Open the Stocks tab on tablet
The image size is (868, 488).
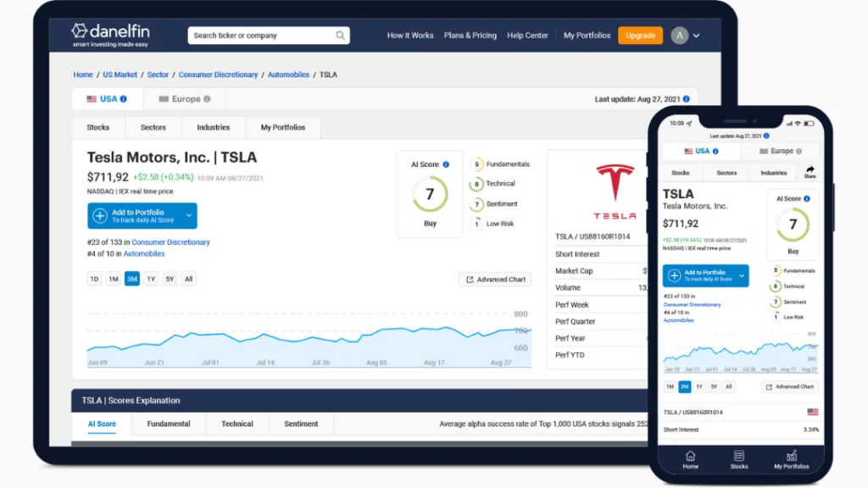point(98,127)
